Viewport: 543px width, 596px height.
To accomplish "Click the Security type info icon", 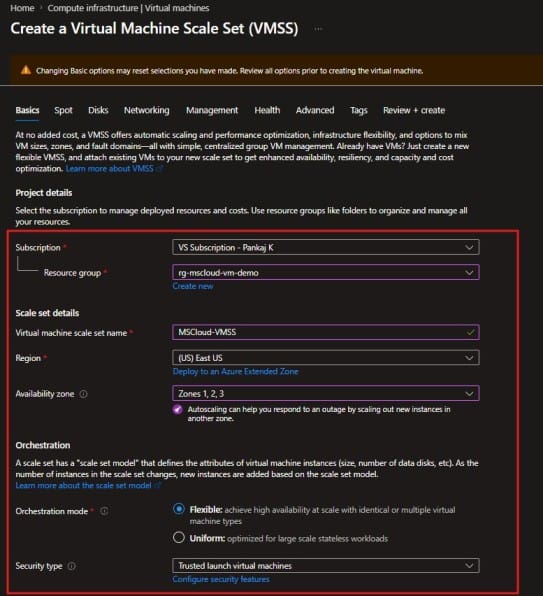I will [71, 566].
